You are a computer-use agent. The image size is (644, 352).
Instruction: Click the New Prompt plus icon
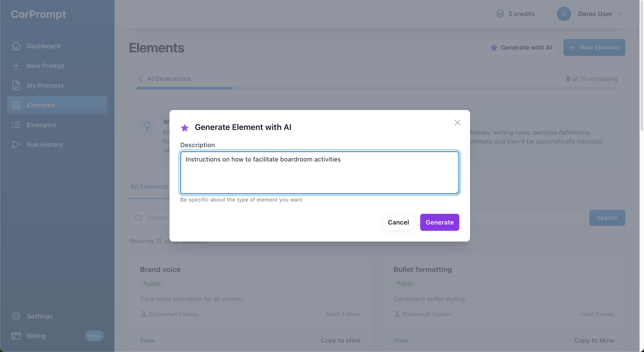click(16, 66)
